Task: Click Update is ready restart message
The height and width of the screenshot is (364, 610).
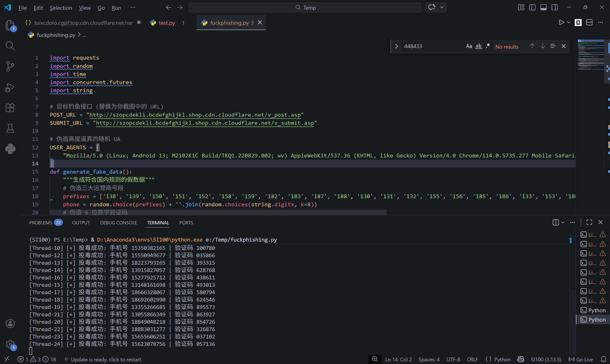Action: pyautogui.click(x=106, y=359)
